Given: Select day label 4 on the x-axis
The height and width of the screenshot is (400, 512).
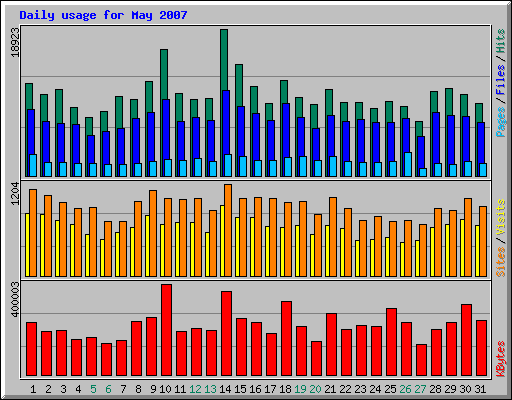Looking at the screenshot, I should point(78,389).
